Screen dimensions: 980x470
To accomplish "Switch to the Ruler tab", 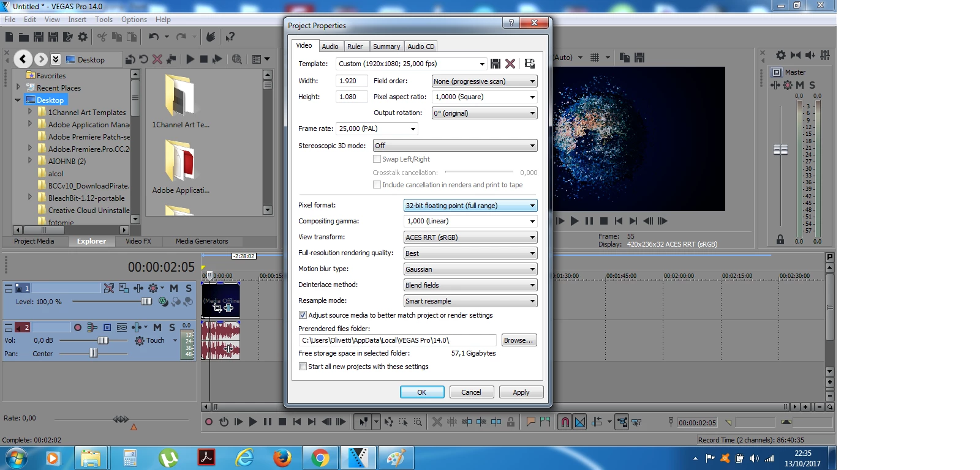I will pos(355,47).
